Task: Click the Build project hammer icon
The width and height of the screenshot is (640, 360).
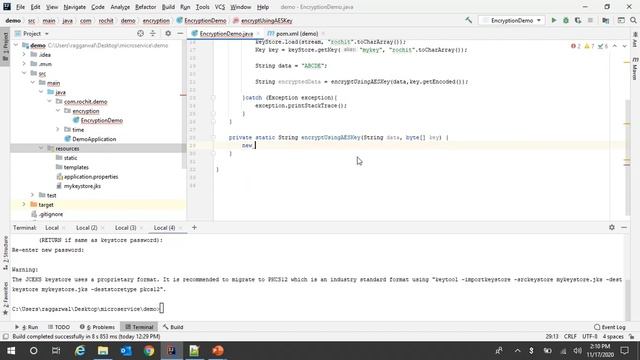Action: (469, 20)
